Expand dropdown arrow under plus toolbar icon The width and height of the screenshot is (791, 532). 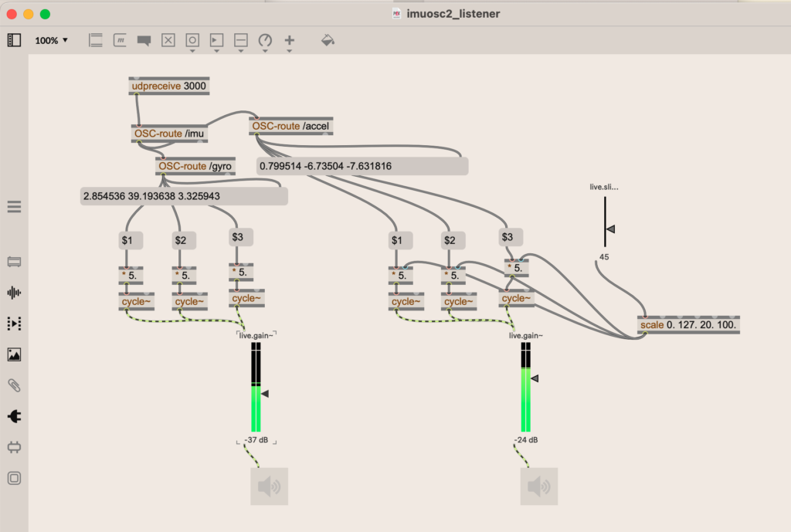point(289,51)
